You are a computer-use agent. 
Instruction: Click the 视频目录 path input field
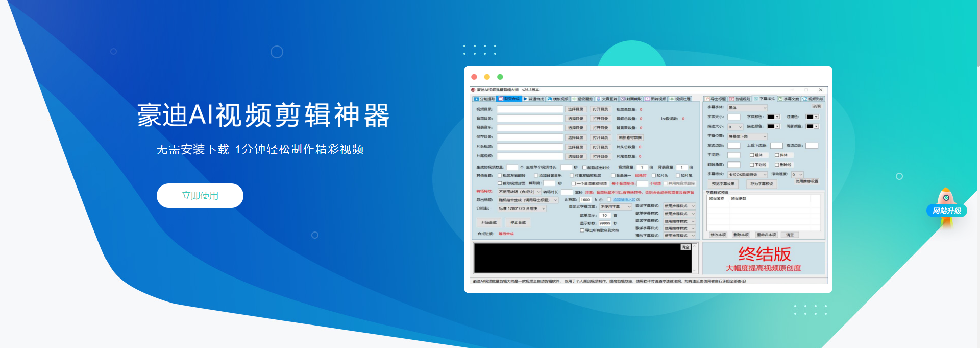pyautogui.click(x=530, y=109)
